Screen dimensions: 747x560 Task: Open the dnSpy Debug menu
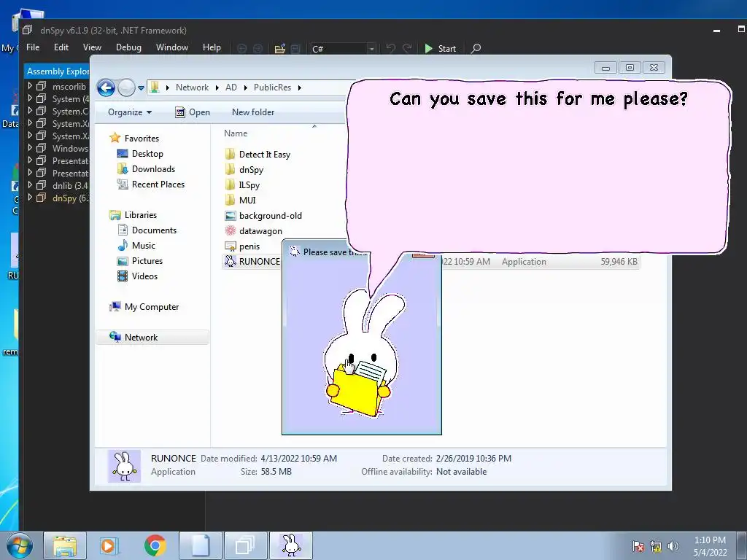128,47
